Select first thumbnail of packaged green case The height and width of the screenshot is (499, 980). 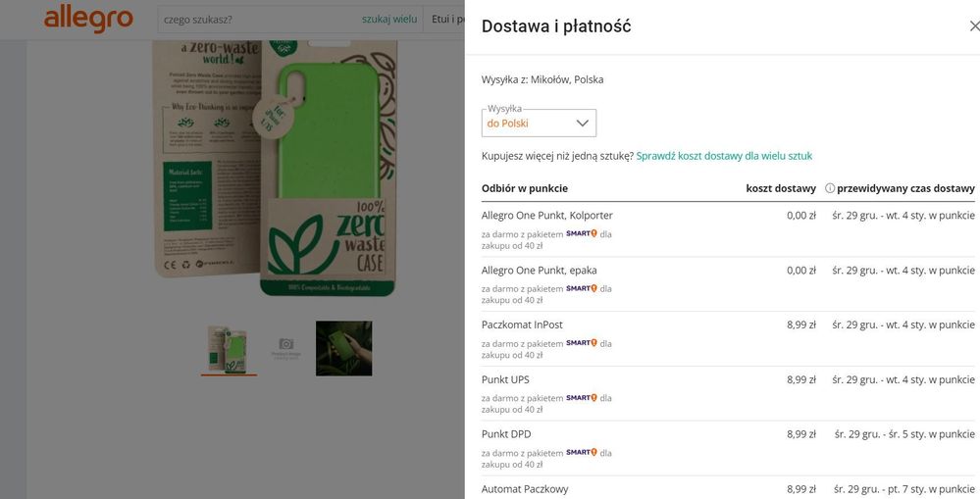[x=229, y=347]
